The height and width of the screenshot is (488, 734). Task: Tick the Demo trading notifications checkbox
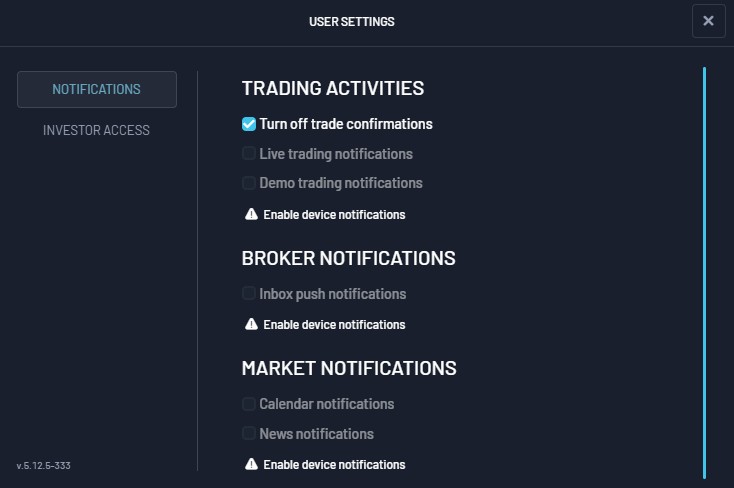coord(249,183)
